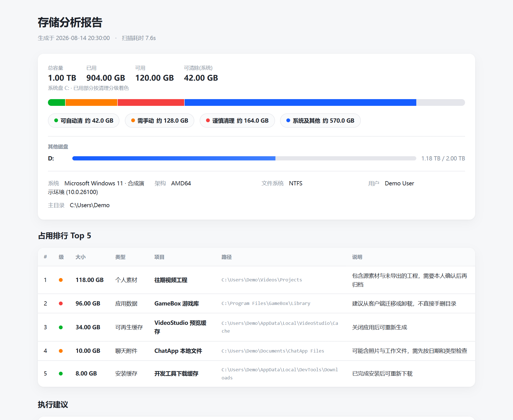Click the VideoStudio\Cache path text
Screen dimensions: 513x420
[280, 327]
